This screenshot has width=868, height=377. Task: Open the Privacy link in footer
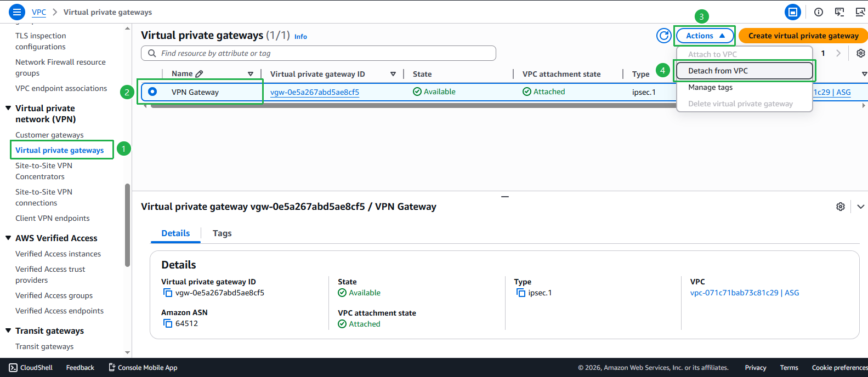point(755,368)
